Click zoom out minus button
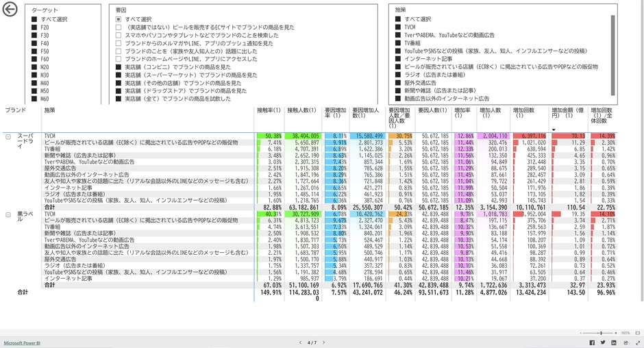The height and width of the screenshot is (348, 644). (581, 333)
